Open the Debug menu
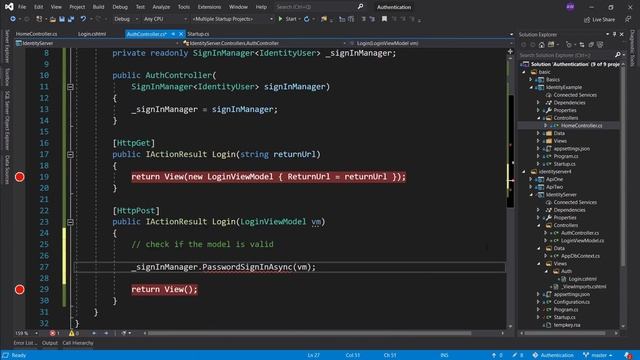The height and width of the screenshot is (360, 640). [x=120, y=7]
